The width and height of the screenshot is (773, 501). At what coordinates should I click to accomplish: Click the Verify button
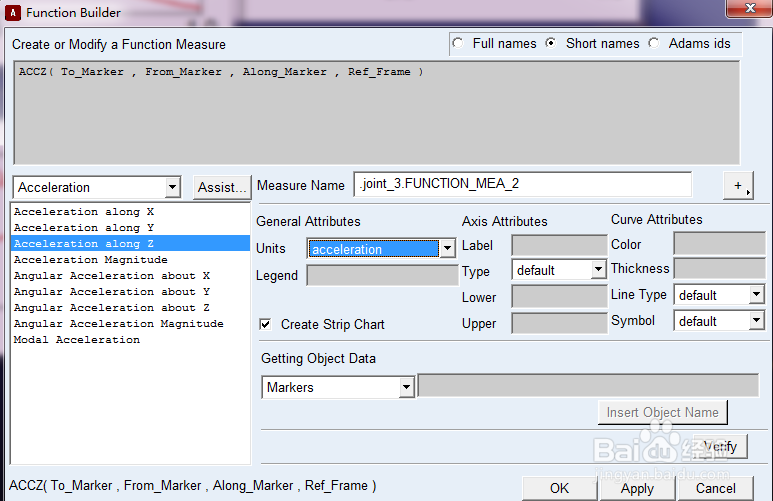click(720, 446)
